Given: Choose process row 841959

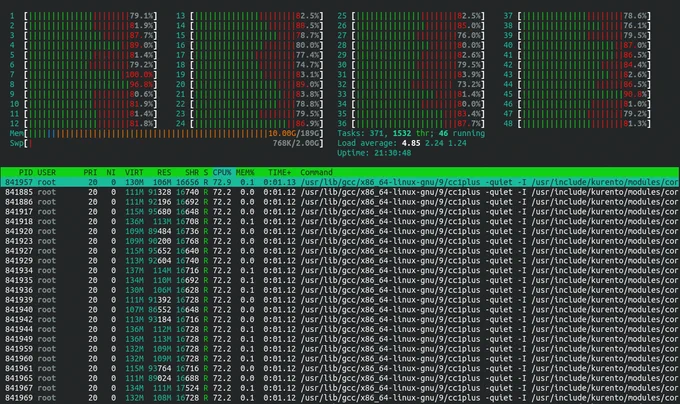Looking at the screenshot, I should (x=340, y=349).
